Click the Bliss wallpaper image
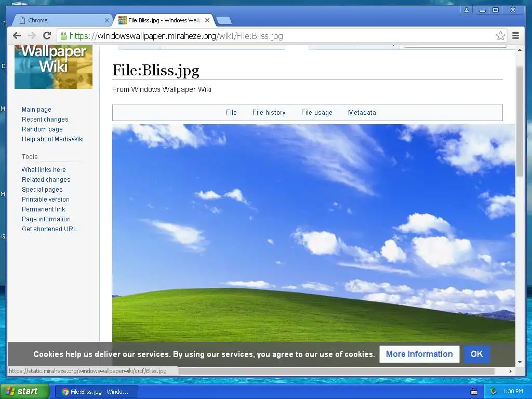The image size is (532, 399). point(313,233)
